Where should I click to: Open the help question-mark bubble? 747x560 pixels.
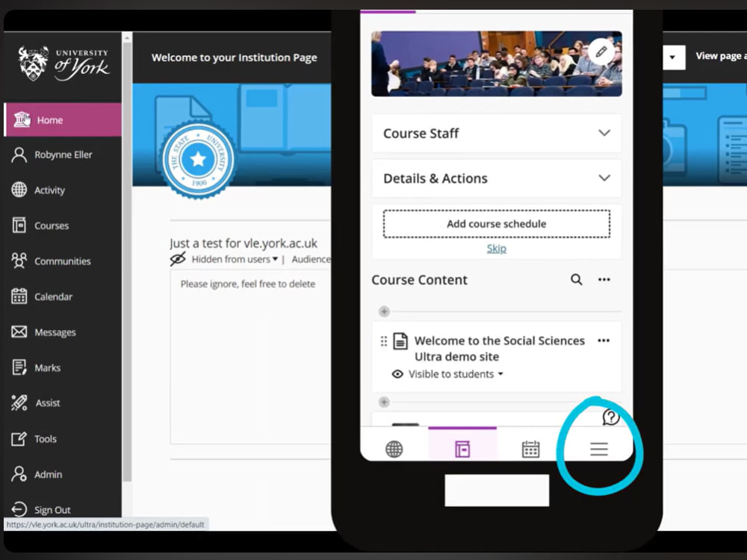[611, 417]
